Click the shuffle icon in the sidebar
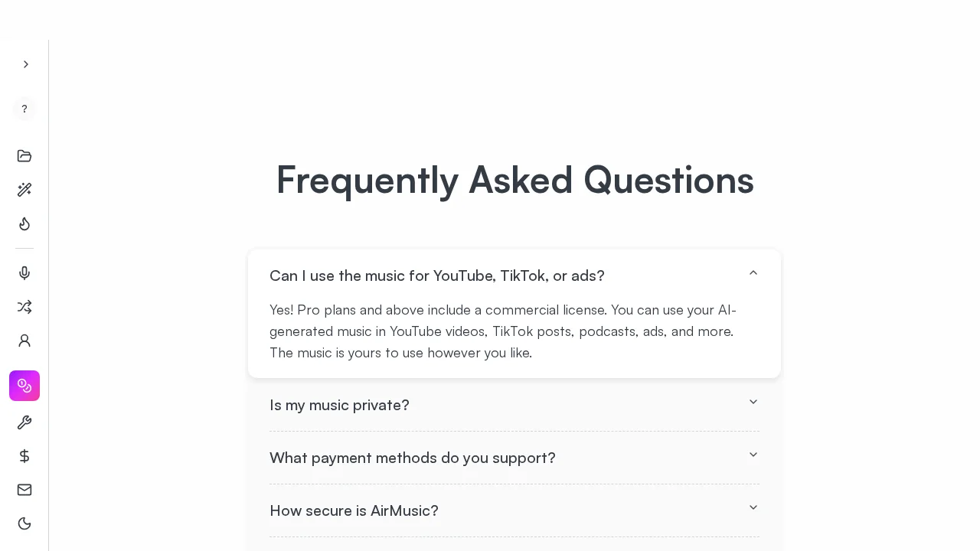This screenshot has width=980, height=551. 24,307
